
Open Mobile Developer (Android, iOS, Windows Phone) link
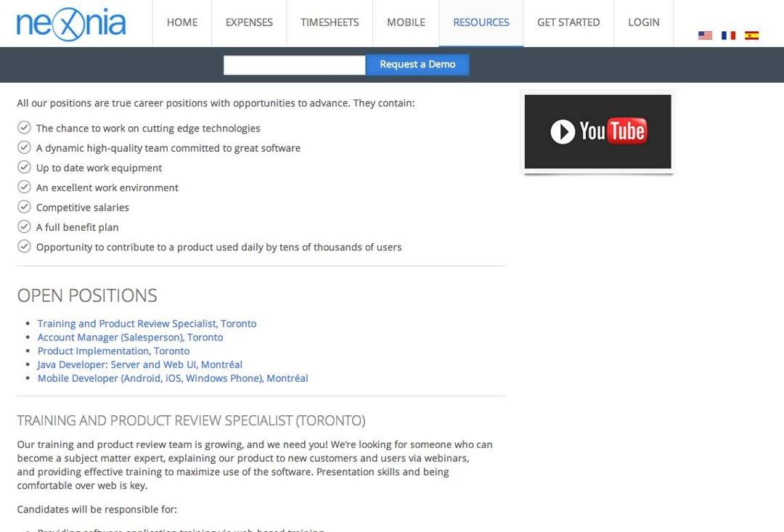pos(173,378)
